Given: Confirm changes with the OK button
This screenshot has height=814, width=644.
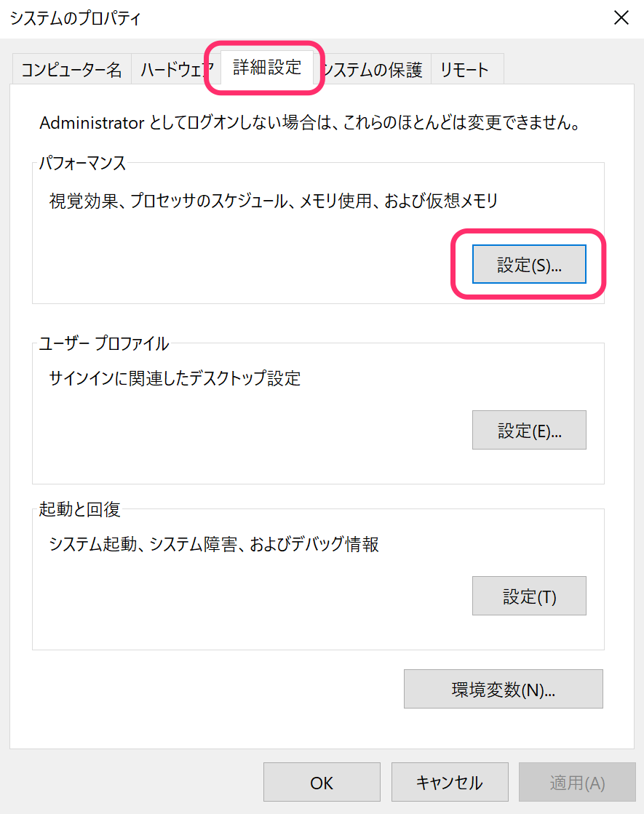Looking at the screenshot, I should 322,782.
